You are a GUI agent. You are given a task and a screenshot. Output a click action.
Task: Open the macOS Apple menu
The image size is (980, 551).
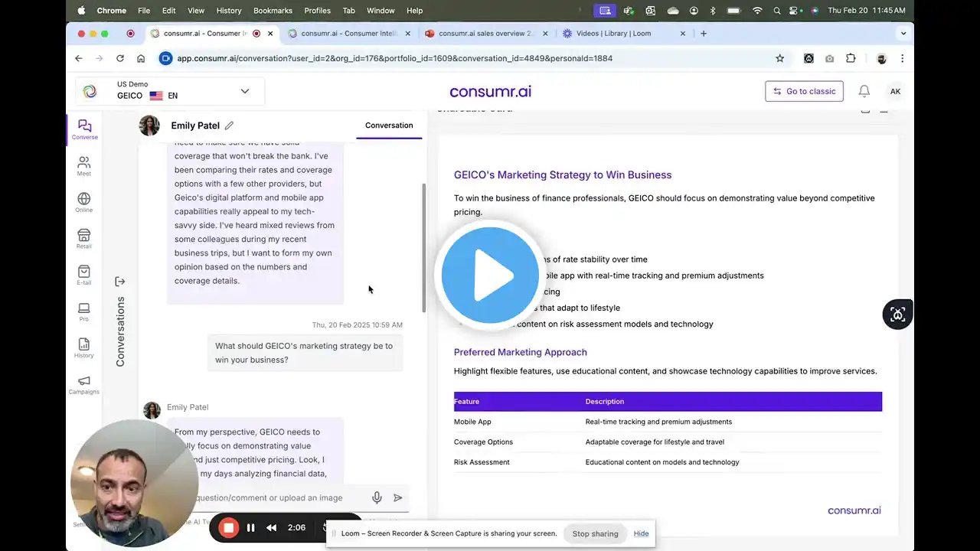pos(82,11)
